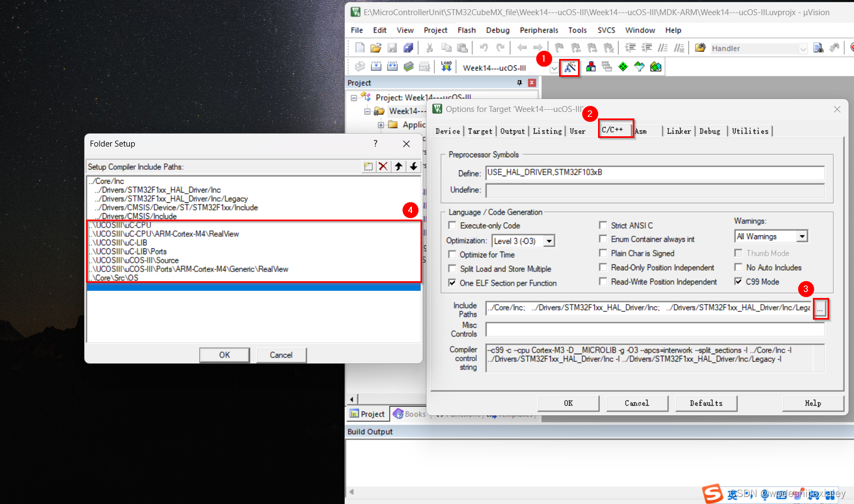Delete selected include path with red X

[x=383, y=167]
